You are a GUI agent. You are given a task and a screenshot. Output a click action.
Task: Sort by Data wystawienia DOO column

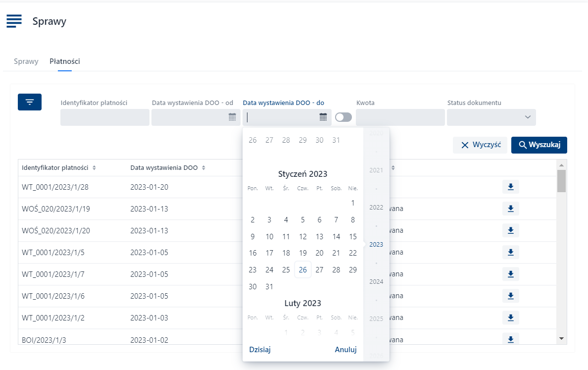click(x=203, y=168)
